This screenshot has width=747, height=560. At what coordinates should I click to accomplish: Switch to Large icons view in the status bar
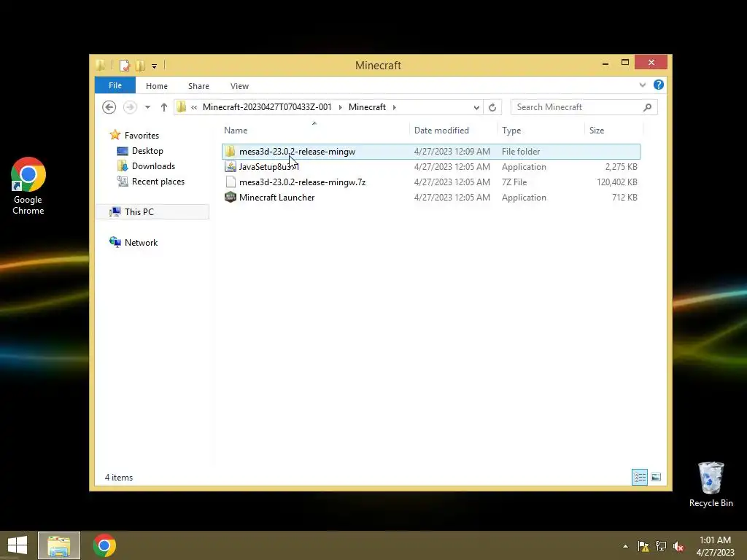tap(656, 477)
